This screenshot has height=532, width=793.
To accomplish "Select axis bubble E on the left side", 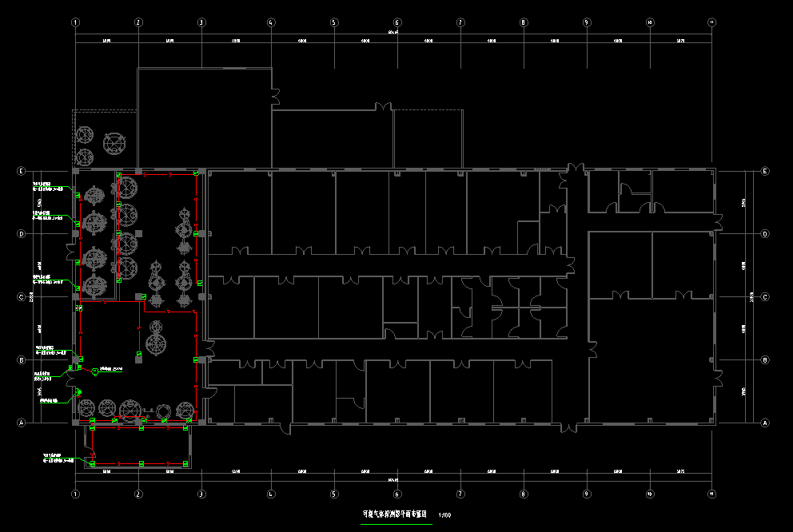I will pos(22,171).
